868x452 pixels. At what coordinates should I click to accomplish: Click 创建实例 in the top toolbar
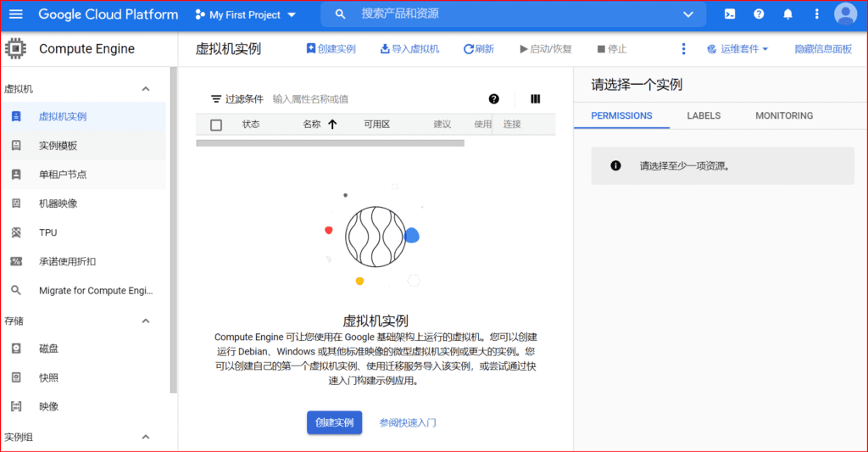point(331,48)
